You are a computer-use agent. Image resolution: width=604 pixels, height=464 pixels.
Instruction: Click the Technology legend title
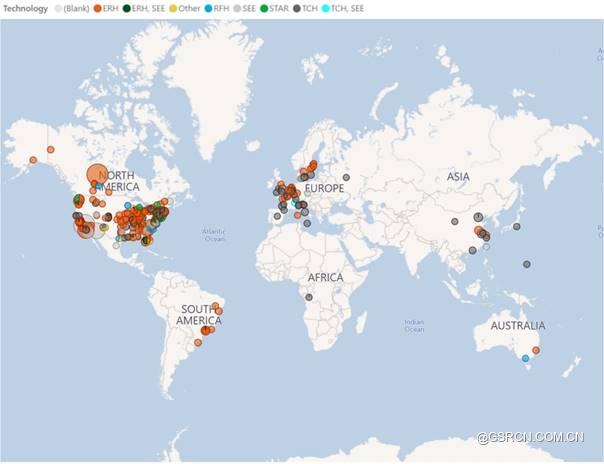pos(25,8)
